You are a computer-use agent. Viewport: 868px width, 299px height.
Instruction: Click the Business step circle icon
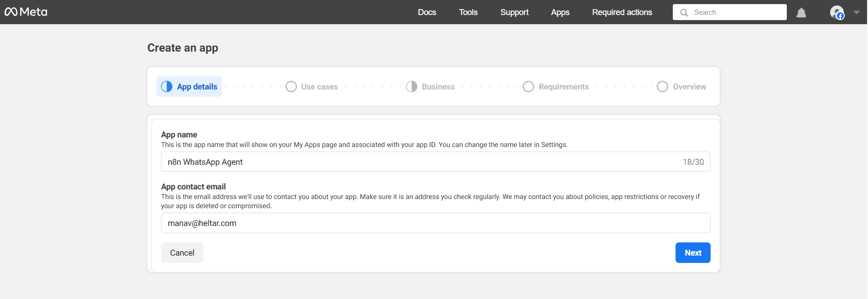pyautogui.click(x=411, y=87)
